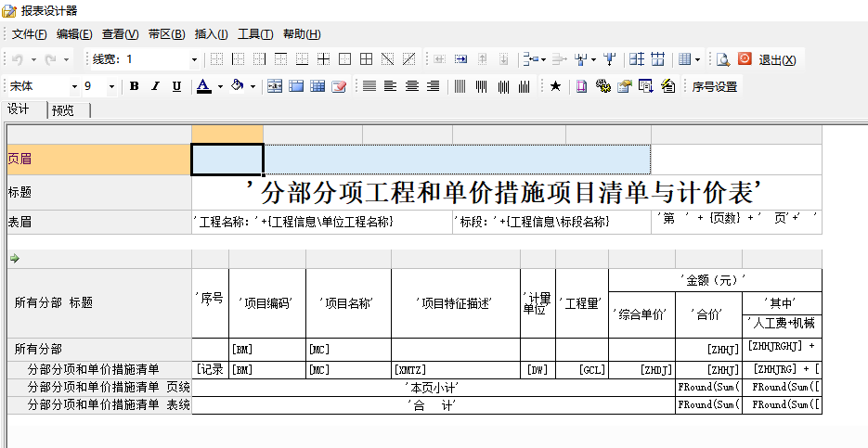Select the 页眉 band row label
This screenshot has height=448, width=868.
99,160
